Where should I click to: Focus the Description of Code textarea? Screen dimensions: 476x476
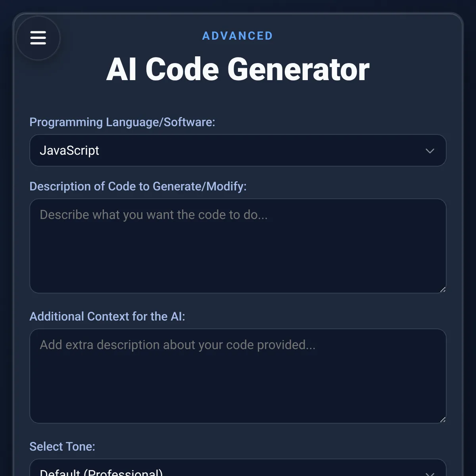(x=238, y=246)
